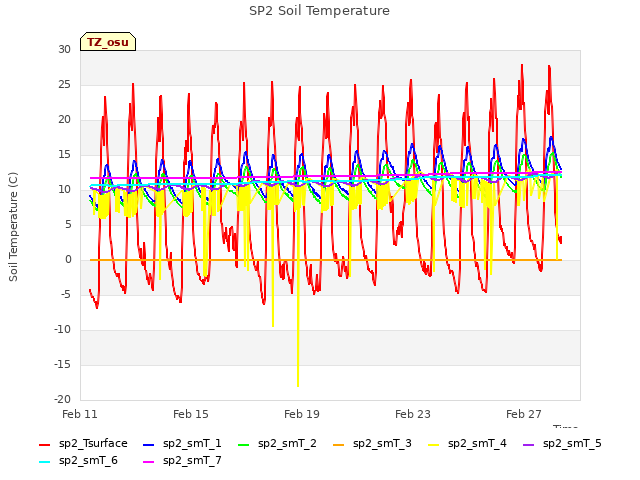Click the purple sp2_smT_5 legend swatch

pos(529,444)
